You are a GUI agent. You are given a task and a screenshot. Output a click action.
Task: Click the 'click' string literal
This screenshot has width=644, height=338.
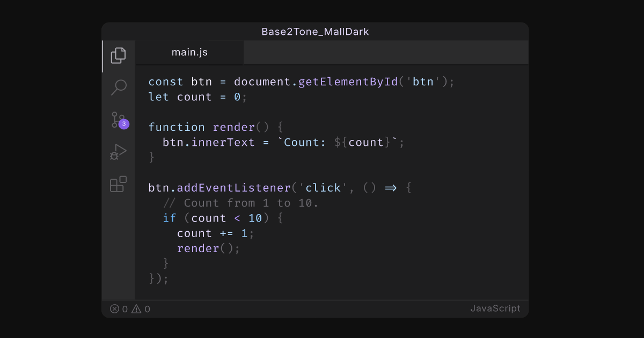[324, 188]
